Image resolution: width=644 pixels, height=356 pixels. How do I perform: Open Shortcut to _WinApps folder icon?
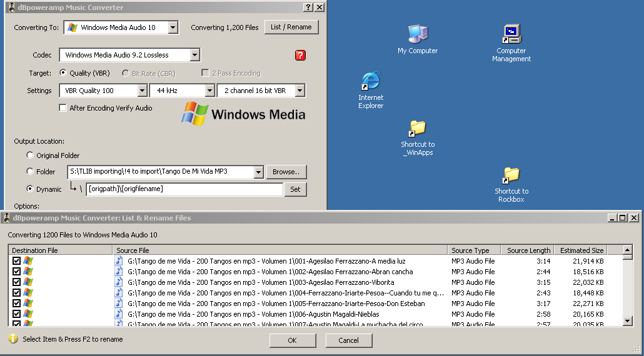click(x=417, y=129)
